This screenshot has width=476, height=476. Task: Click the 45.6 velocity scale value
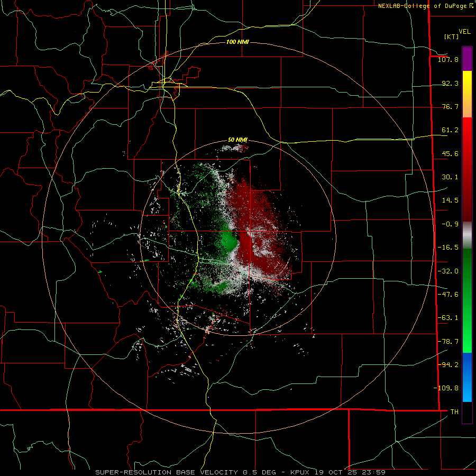pos(450,153)
